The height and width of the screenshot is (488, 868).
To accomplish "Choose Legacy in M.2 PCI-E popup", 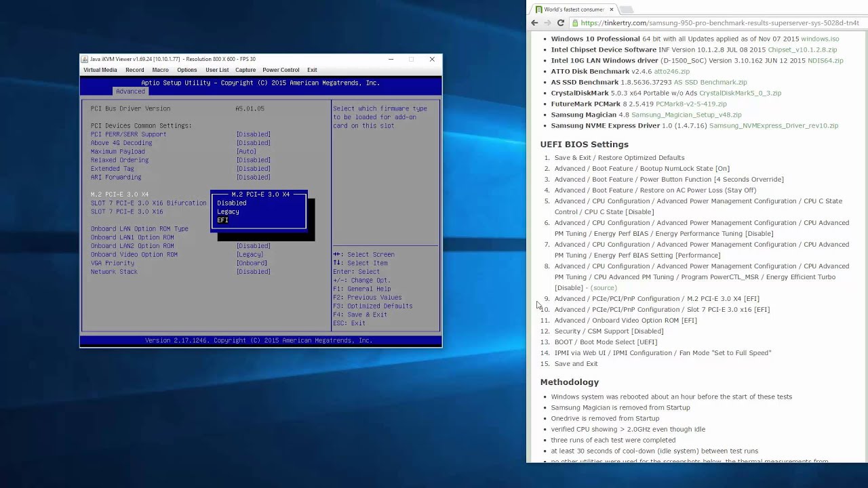I will (x=228, y=211).
